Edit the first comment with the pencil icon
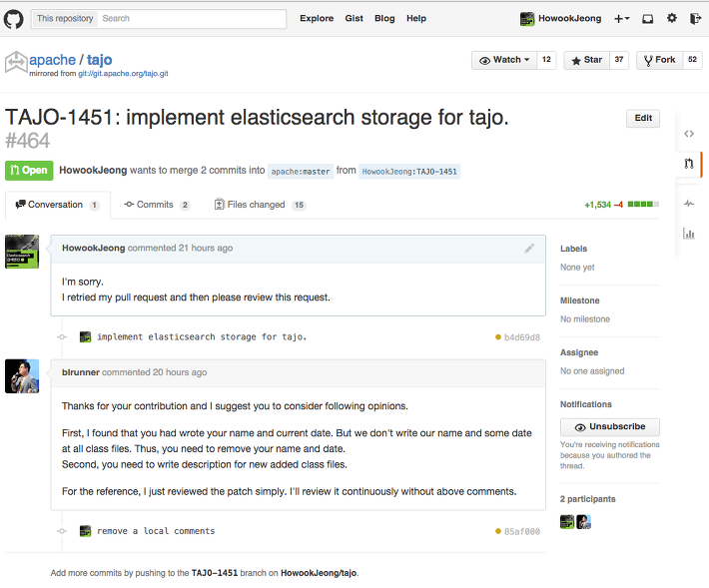This screenshot has height=588, width=709. pos(529,249)
